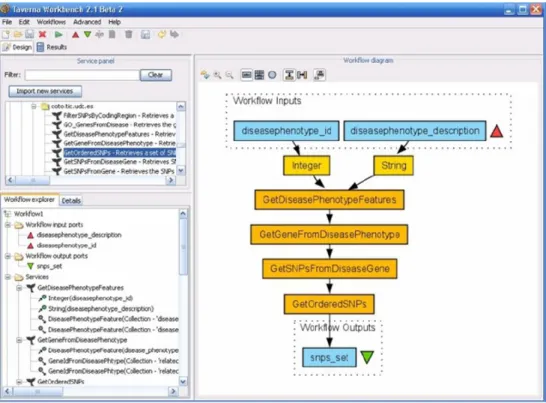Select diseasephenotype_description input port in explorer
Viewport: 546px width, 403px height.
pyautogui.click(x=79, y=235)
